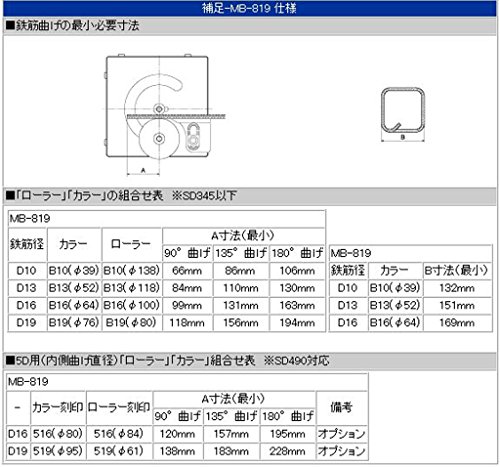This screenshot has width=500, height=467.
Task: Select the 169mm B dimension cell
Action: (x=457, y=323)
